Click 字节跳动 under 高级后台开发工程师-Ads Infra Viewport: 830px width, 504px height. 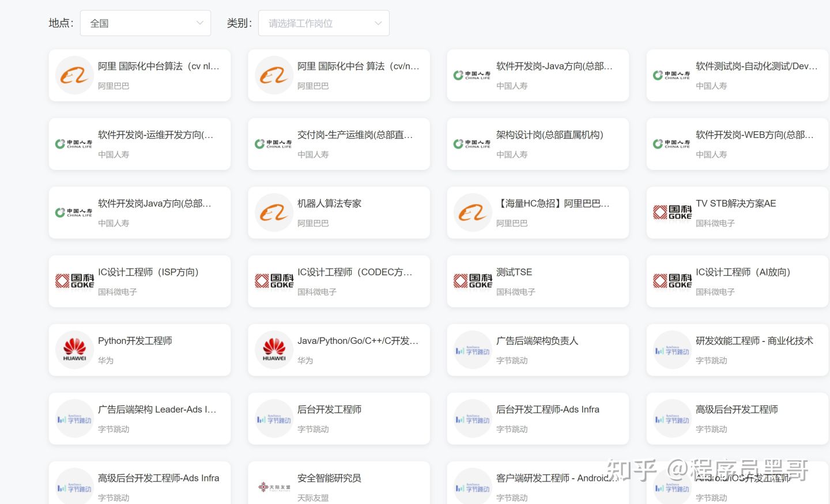tap(114, 498)
